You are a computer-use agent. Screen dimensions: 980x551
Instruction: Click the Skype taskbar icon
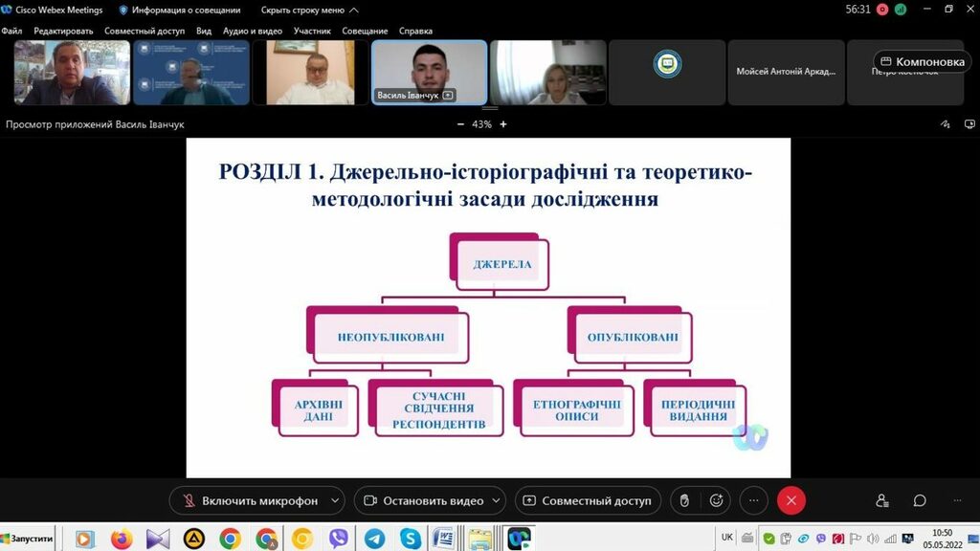click(411, 539)
